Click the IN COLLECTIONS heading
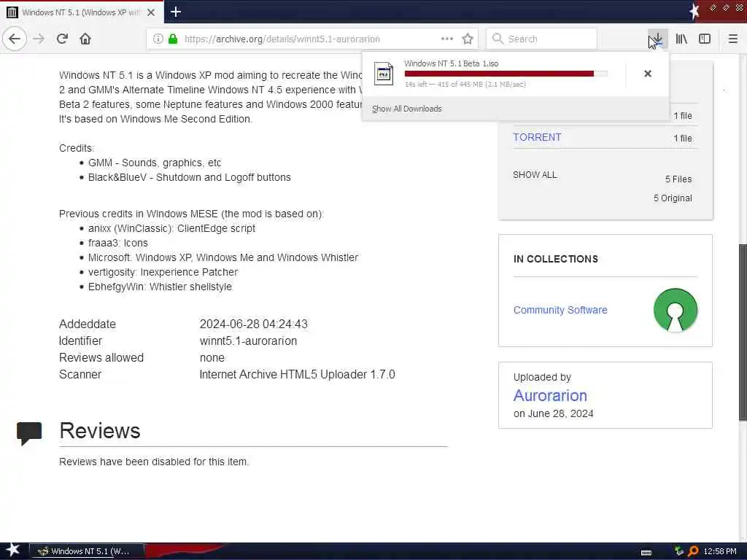Screen dimensions: 747x560 (x=555, y=259)
